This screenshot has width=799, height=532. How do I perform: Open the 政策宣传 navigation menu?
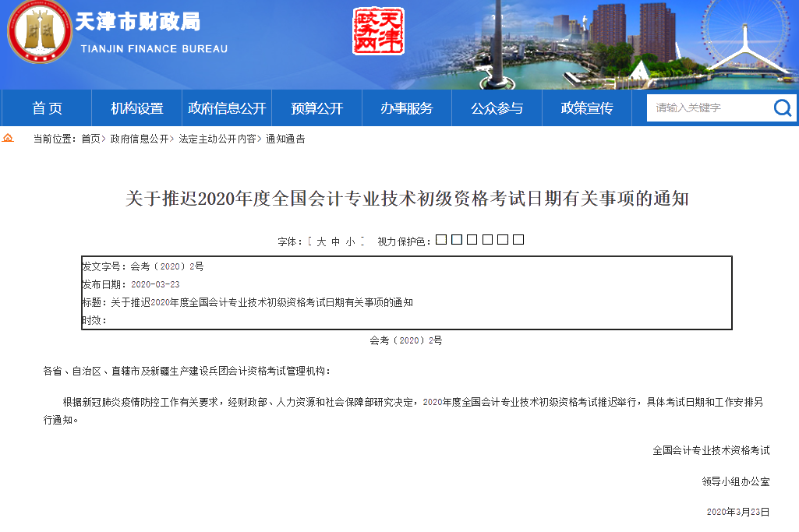click(586, 108)
